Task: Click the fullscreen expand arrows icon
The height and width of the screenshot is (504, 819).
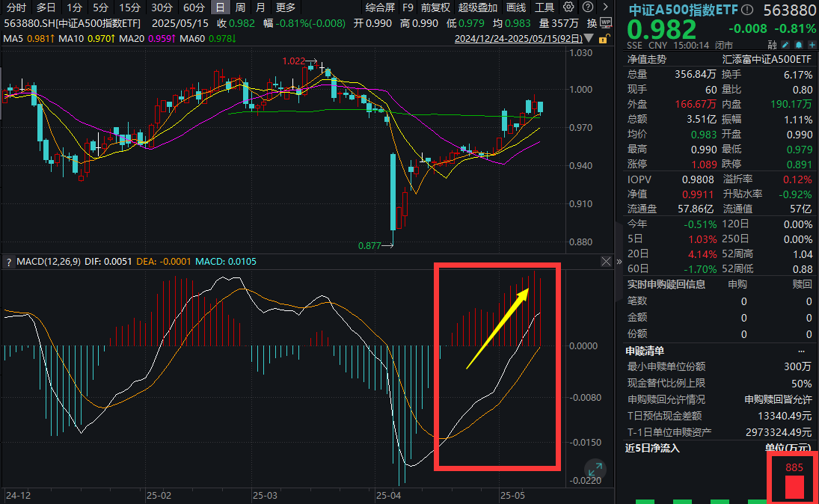Action: (x=595, y=470)
